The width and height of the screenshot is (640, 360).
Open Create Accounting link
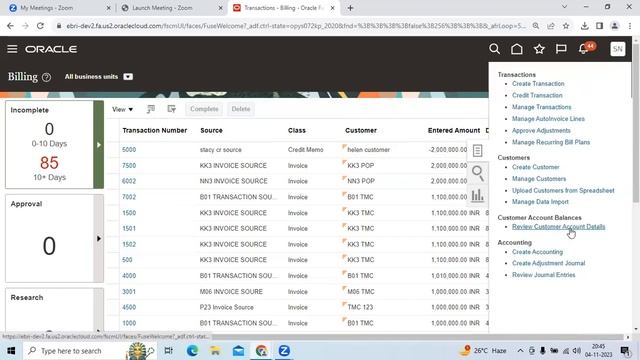[x=537, y=252]
